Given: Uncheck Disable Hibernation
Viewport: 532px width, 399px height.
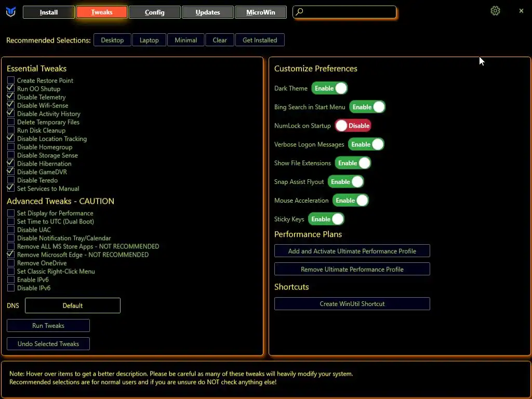Looking at the screenshot, I should [11, 164].
